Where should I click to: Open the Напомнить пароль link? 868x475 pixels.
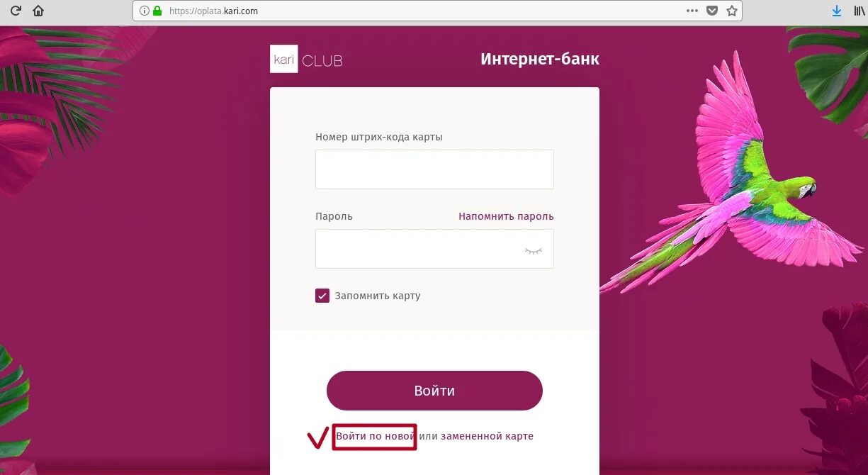tap(506, 216)
